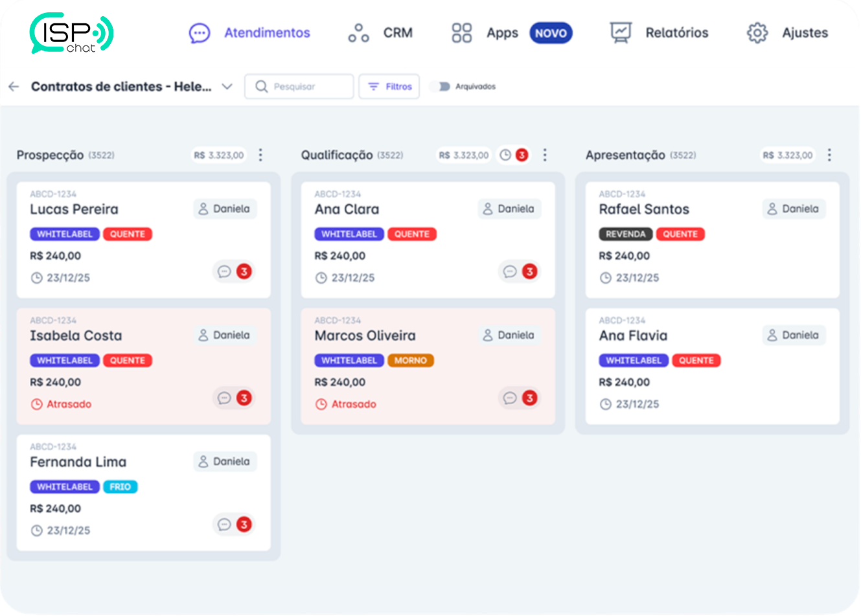The height and width of the screenshot is (616, 861).
Task: Open the Marcos Oliveira card
Action: coord(428,366)
